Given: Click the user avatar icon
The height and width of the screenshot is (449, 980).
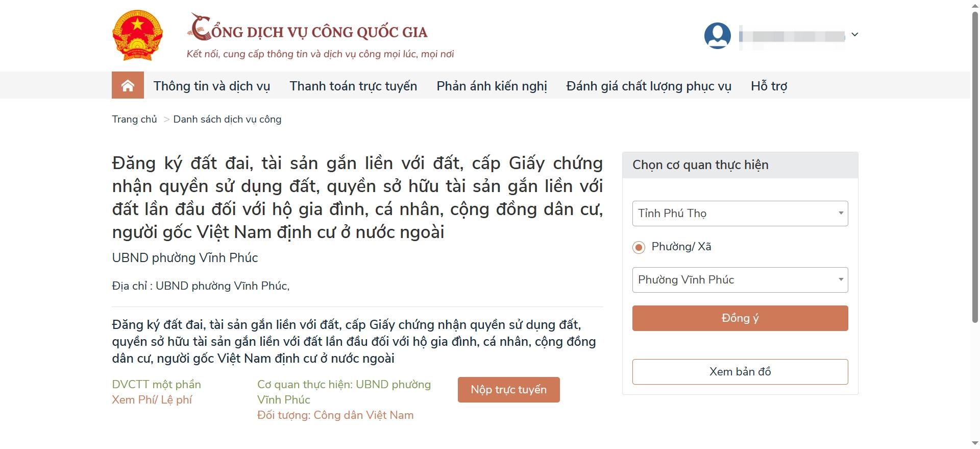Looking at the screenshot, I should [x=717, y=35].
